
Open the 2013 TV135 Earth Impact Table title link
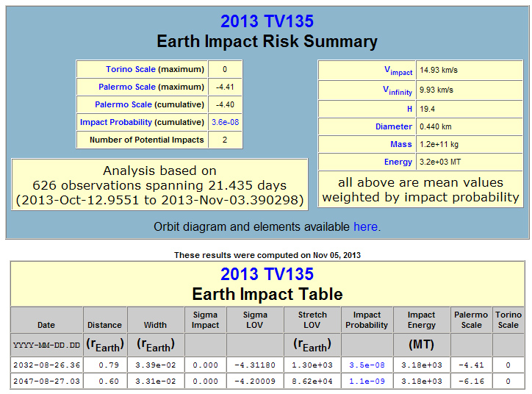pyautogui.click(x=267, y=274)
